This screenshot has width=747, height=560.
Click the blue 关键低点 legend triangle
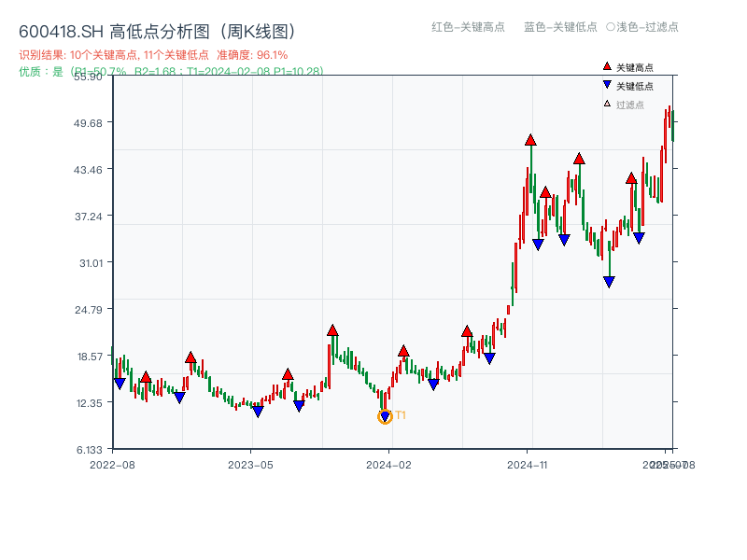coord(607,85)
